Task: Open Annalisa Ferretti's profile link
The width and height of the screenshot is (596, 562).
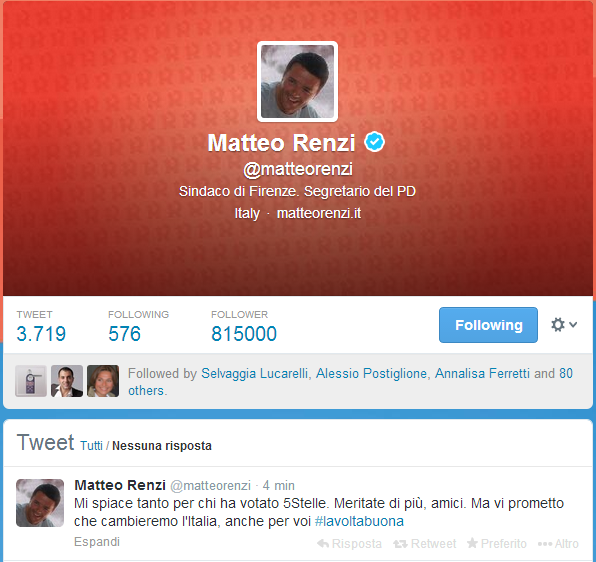Action: [482, 374]
